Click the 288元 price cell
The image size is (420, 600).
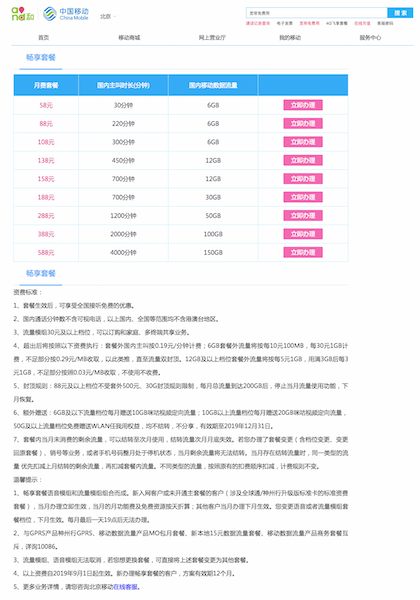[46, 215]
